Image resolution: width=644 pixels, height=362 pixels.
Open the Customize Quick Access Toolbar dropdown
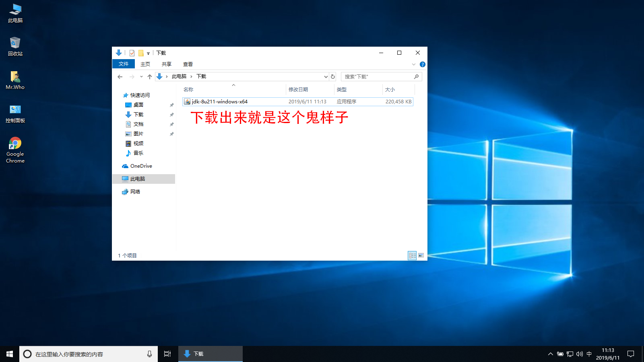[148, 53]
